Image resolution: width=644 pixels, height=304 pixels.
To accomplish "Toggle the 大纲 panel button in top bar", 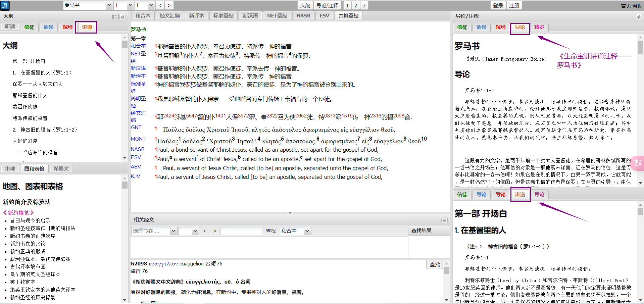I will pyautogui.click(x=305, y=5).
